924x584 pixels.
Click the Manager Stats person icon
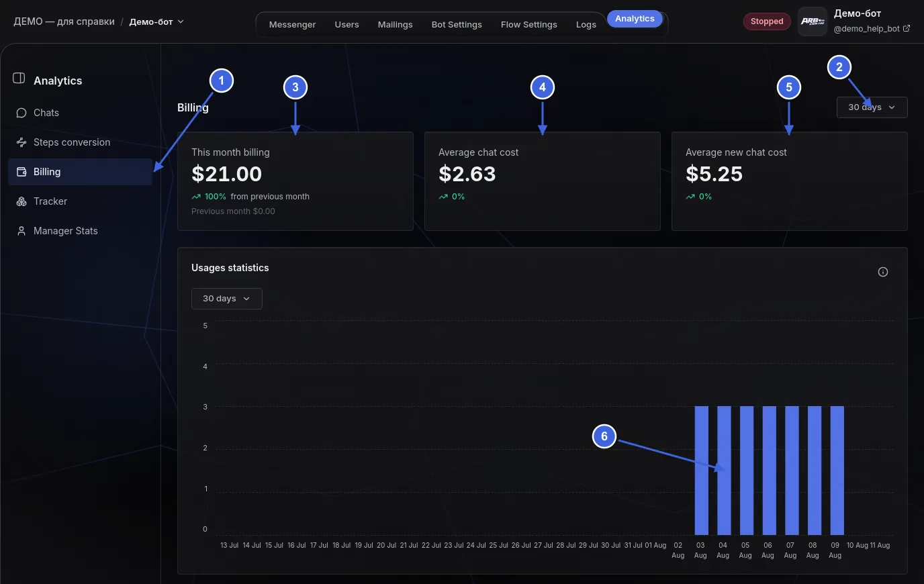tap(21, 231)
